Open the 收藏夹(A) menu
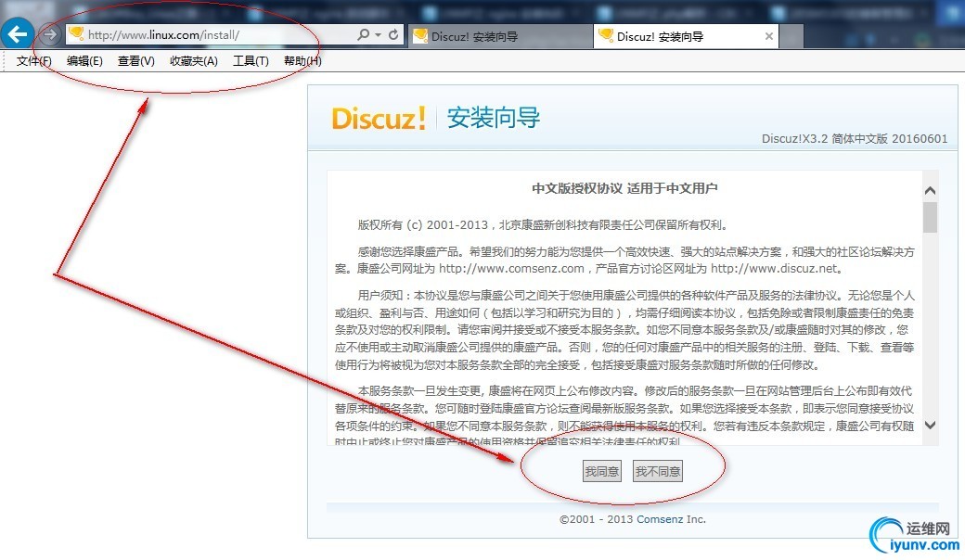 194,61
